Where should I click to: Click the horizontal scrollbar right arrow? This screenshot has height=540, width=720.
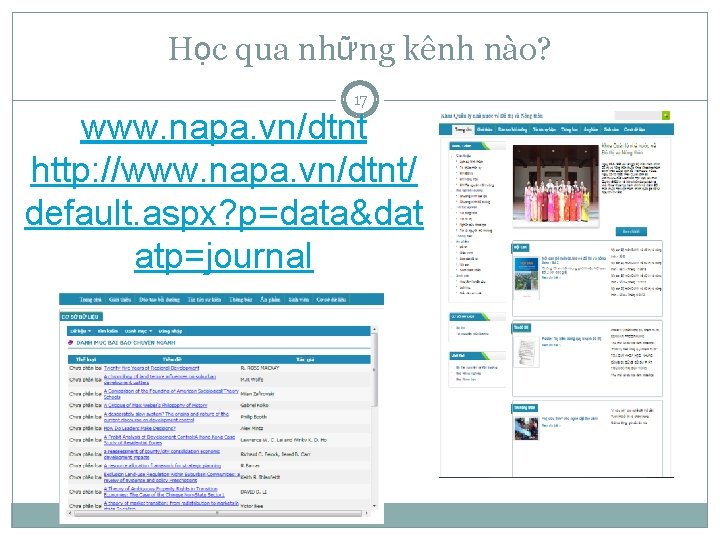pos(367,513)
